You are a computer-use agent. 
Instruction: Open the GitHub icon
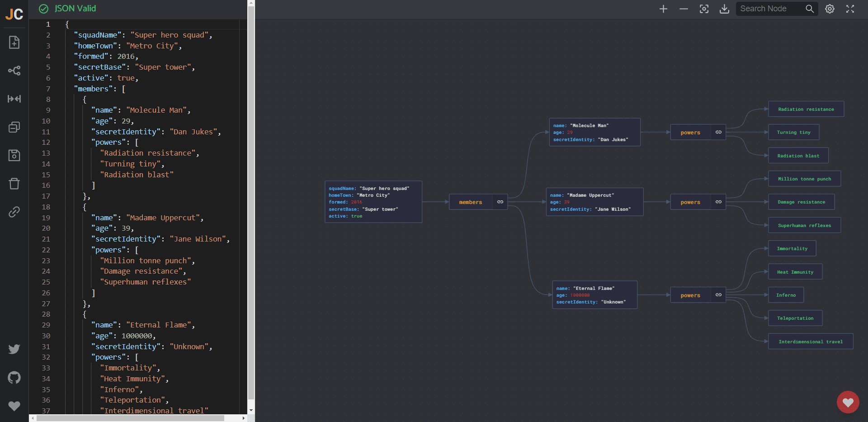coord(14,377)
